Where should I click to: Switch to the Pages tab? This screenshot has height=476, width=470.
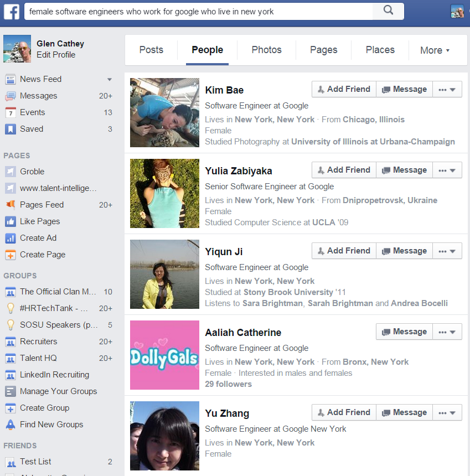324,50
